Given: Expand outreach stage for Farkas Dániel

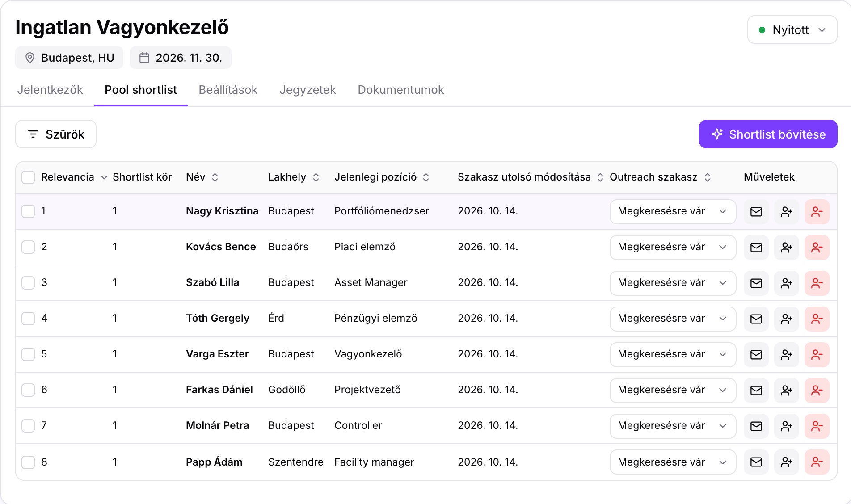Looking at the screenshot, I should click(673, 391).
